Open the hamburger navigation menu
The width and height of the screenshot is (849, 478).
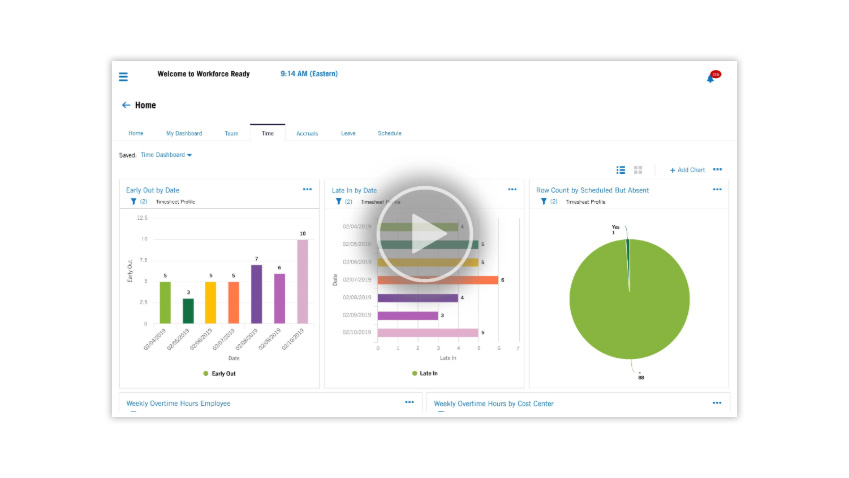coord(123,76)
